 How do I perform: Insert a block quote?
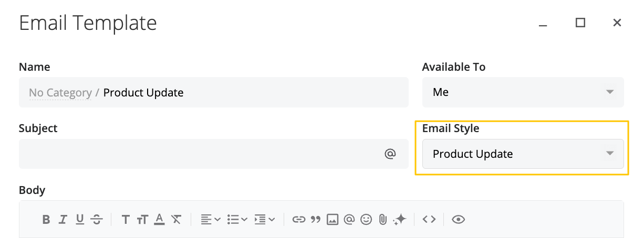316,220
